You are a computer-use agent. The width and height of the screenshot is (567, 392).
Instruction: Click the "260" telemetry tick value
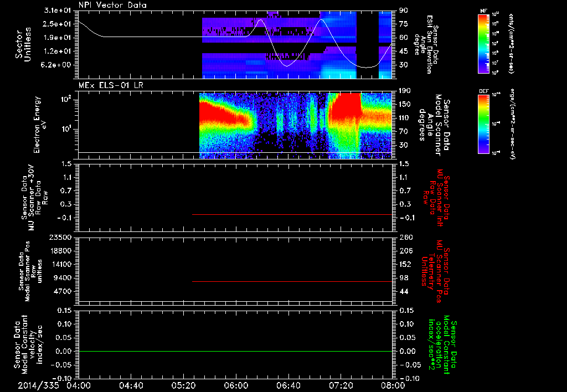click(x=406, y=237)
